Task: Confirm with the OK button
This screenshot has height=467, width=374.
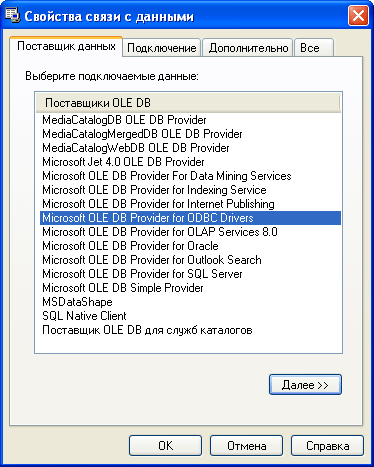Action: (x=165, y=446)
